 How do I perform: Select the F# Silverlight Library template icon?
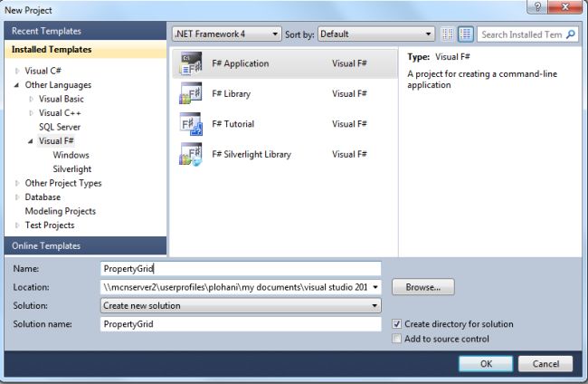point(191,154)
